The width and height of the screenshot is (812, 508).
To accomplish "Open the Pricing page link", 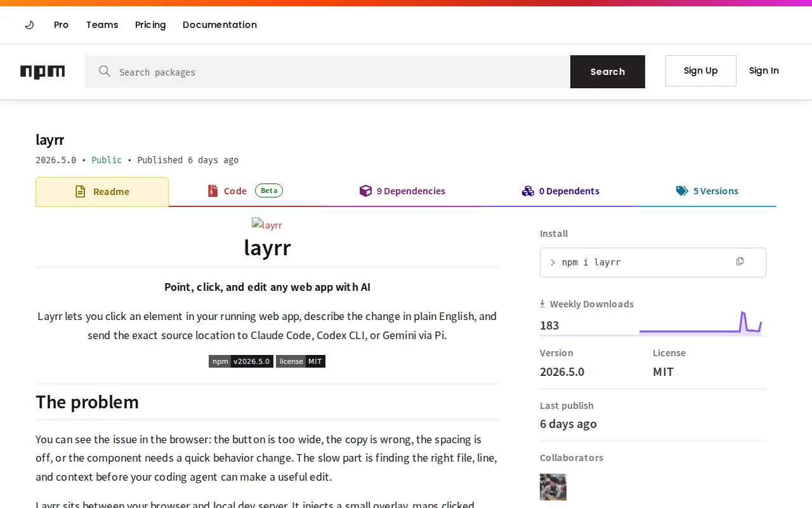I will (x=150, y=25).
